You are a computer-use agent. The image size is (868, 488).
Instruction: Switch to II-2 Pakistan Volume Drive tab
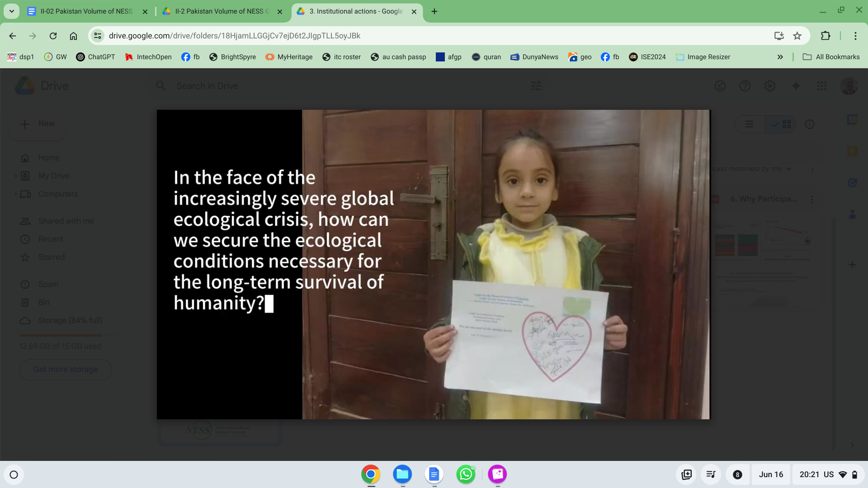pos(216,11)
